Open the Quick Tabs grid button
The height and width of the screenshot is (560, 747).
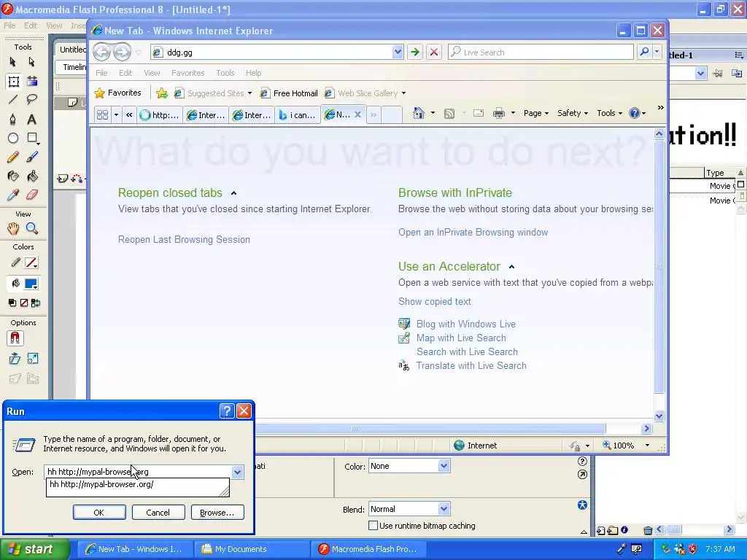click(x=102, y=114)
